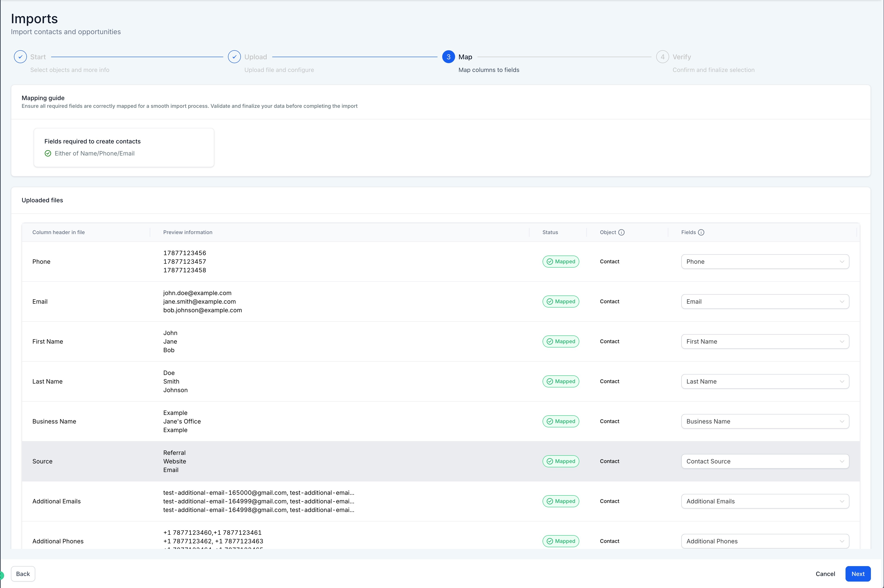Click the step 4 Verify circle icon

pyautogui.click(x=662, y=57)
